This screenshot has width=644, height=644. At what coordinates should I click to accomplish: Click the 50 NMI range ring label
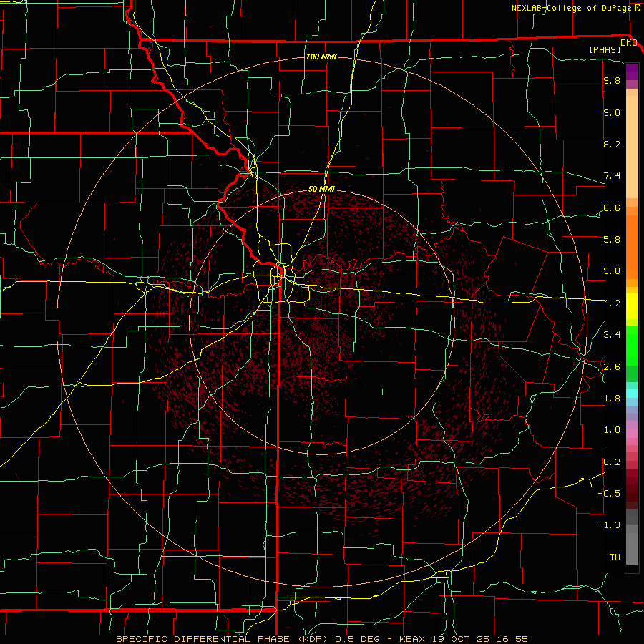[321, 189]
